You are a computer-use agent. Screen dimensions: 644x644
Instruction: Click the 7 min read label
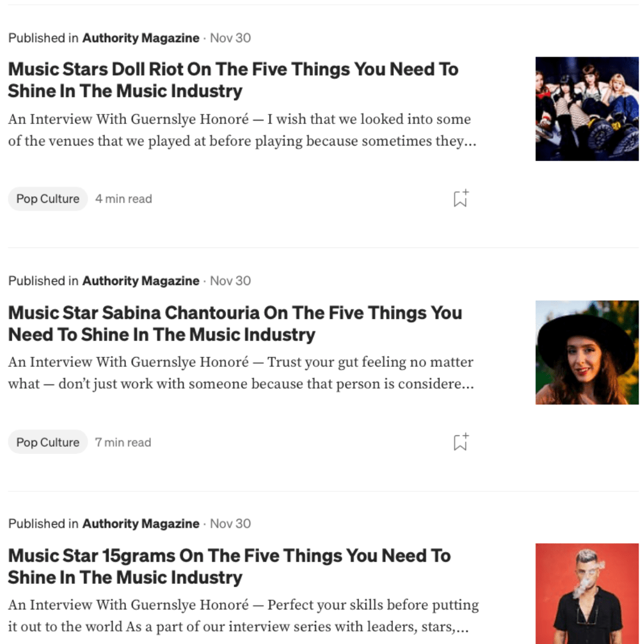point(123,442)
